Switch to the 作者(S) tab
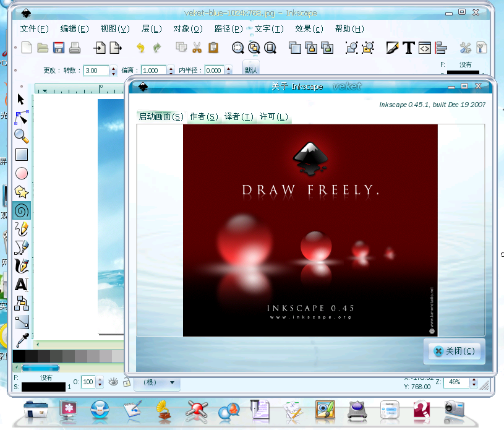 [204, 116]
